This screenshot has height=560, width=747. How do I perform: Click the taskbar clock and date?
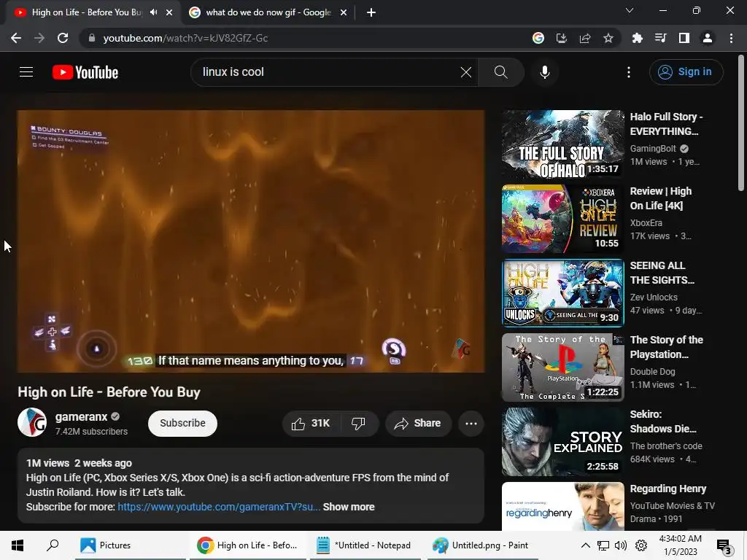680,545
